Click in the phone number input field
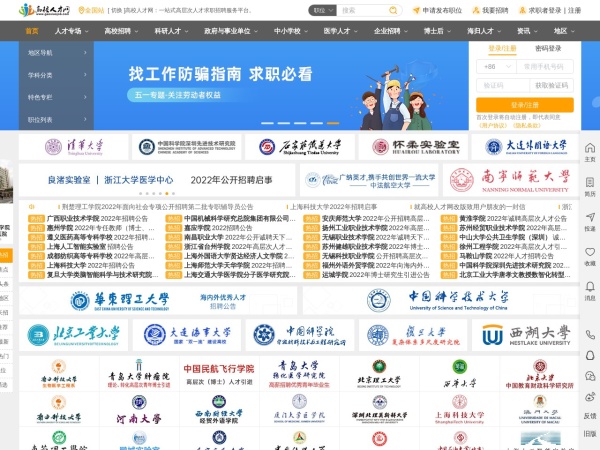 (x=547, y=66)
